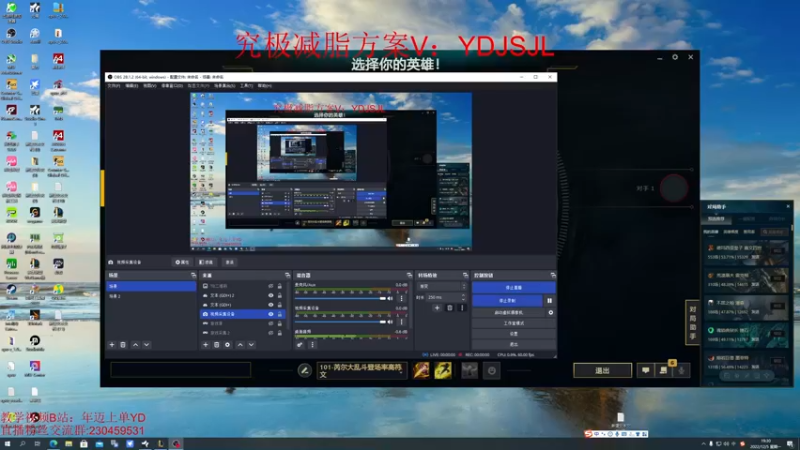
Task: Toggle lock on selected 视频采集设备 source
Action: (x=280, y=314)
